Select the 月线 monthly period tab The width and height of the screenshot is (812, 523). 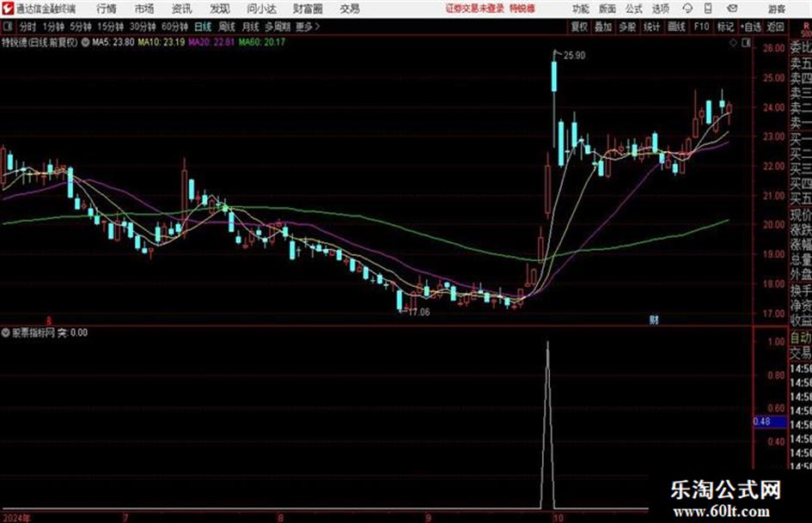251,27
